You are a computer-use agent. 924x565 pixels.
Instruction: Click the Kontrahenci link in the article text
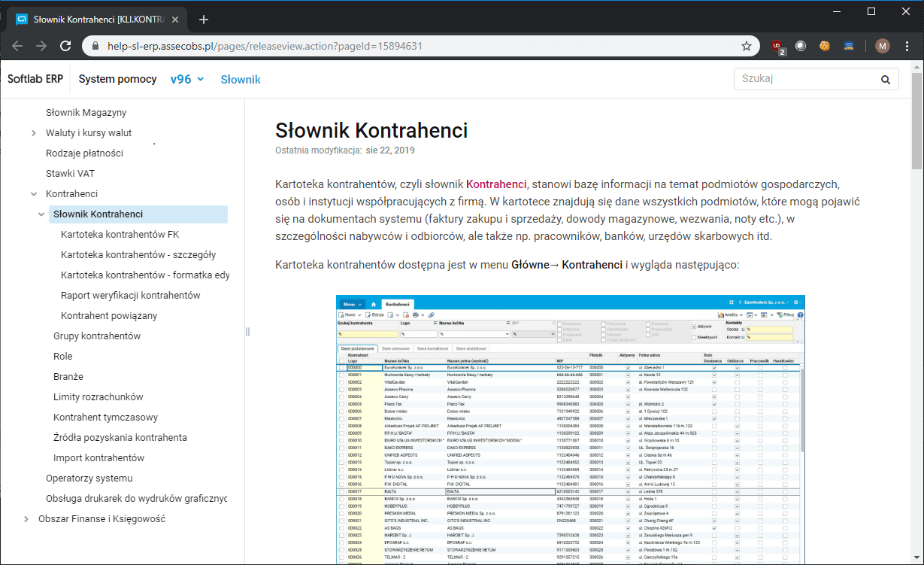coord(496,184)
